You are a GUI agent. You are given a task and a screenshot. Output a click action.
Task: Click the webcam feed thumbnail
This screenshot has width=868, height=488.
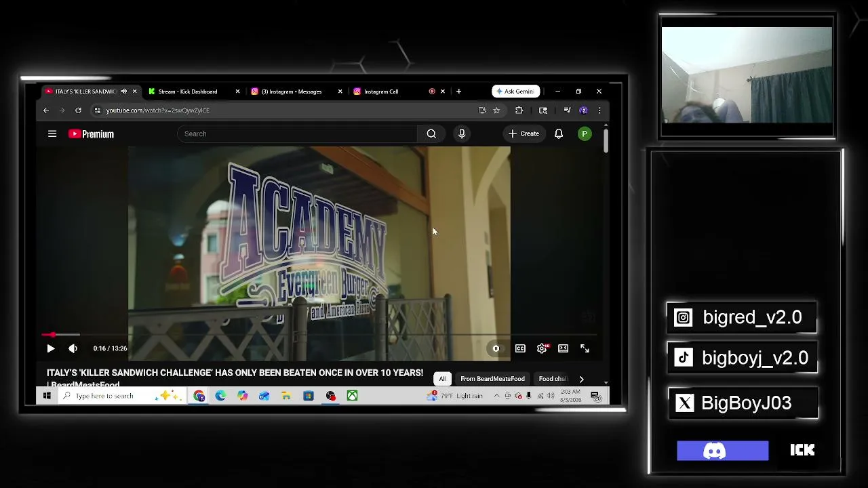747,75
